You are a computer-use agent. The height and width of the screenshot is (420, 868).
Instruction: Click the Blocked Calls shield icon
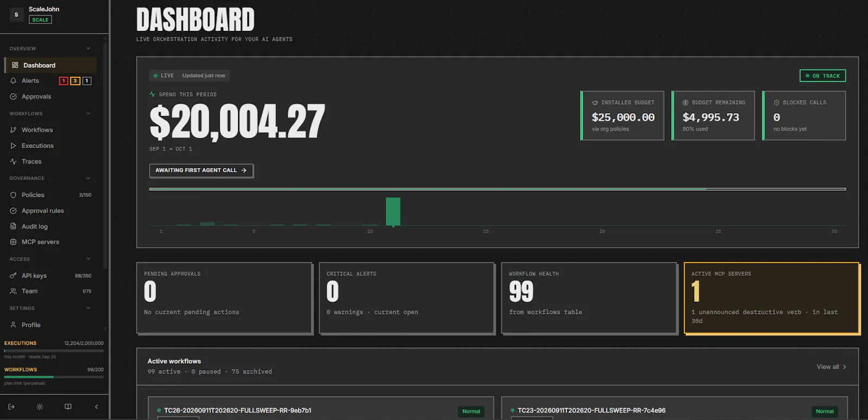[x=776, y=102]
